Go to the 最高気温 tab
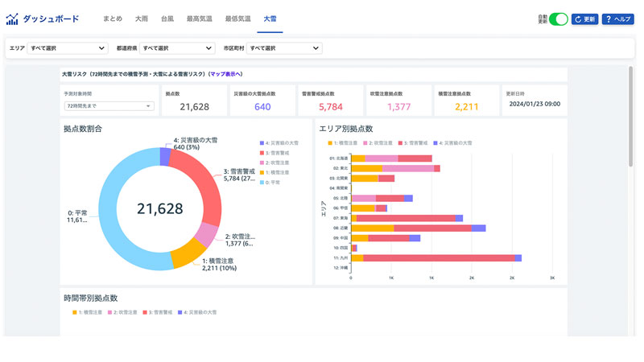This screenshot has width=644, height=362. pos(199,19)
